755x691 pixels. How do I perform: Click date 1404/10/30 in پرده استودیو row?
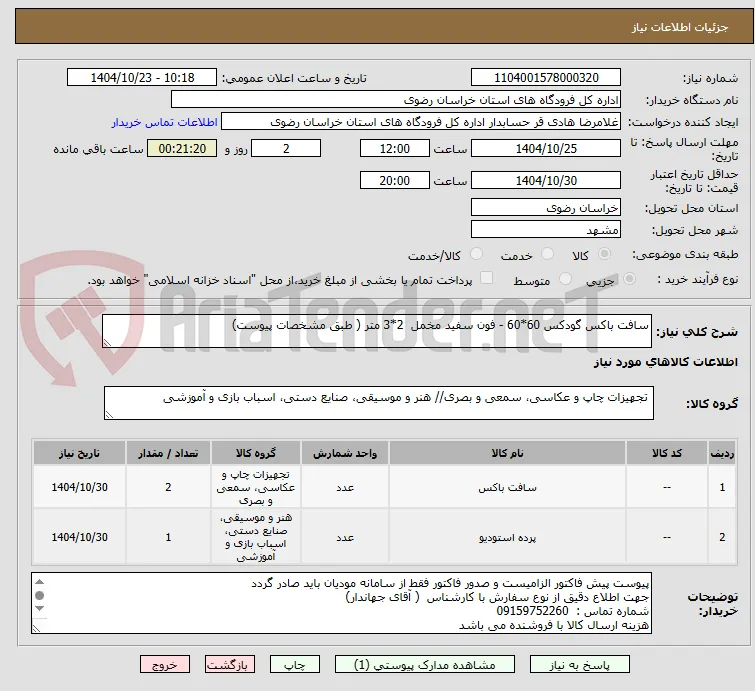pos(79,537)
